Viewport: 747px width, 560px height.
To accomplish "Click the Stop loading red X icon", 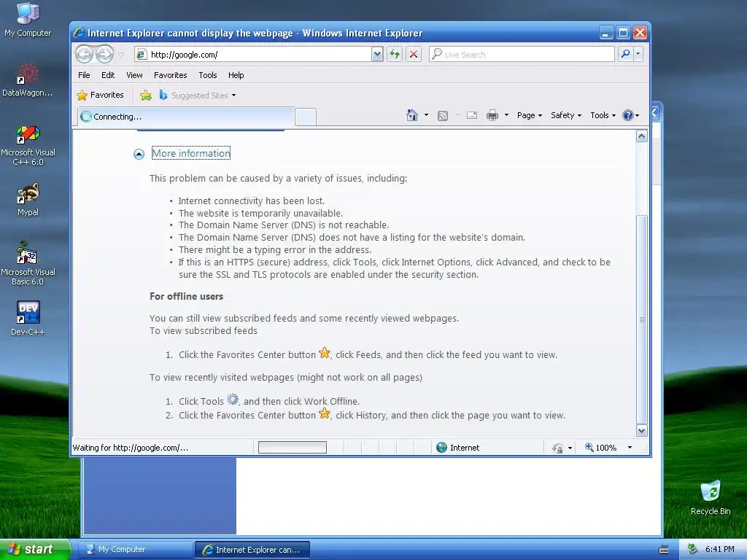I will (x=414, y=54).
